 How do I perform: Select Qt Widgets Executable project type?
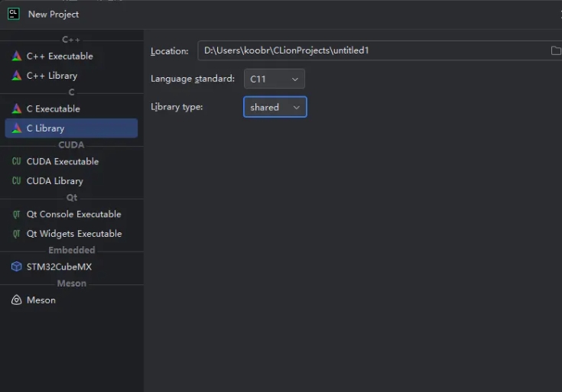(x=74, y=234)
